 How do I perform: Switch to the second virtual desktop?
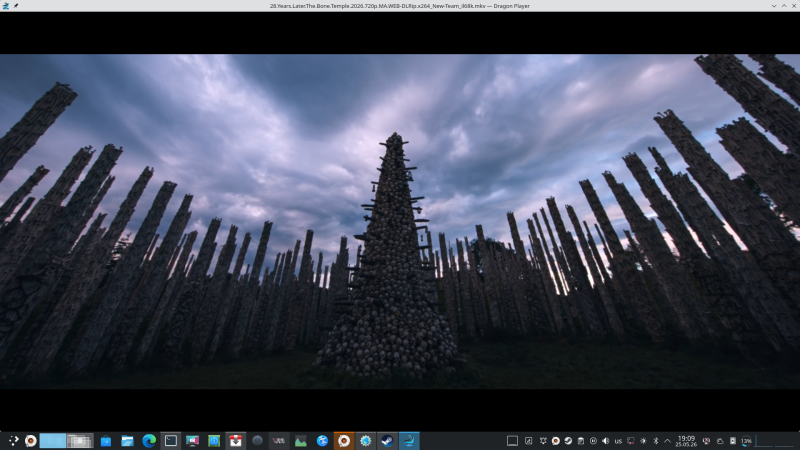click(x=80, y=441)
